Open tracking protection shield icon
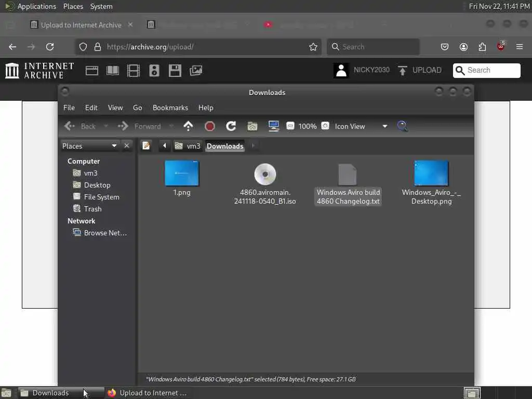Viewport: 532px width, 399px height. point(83,47)
